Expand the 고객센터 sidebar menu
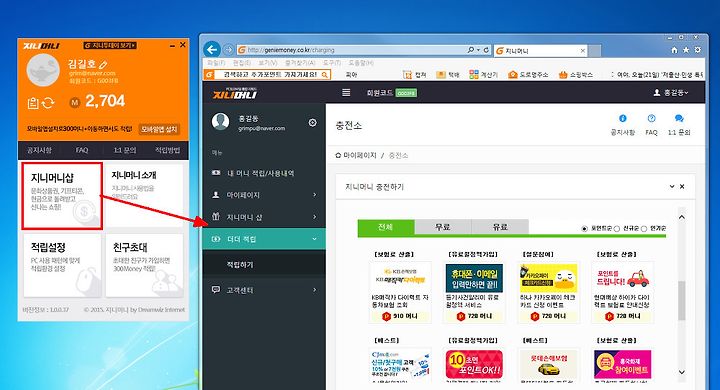 264,290
